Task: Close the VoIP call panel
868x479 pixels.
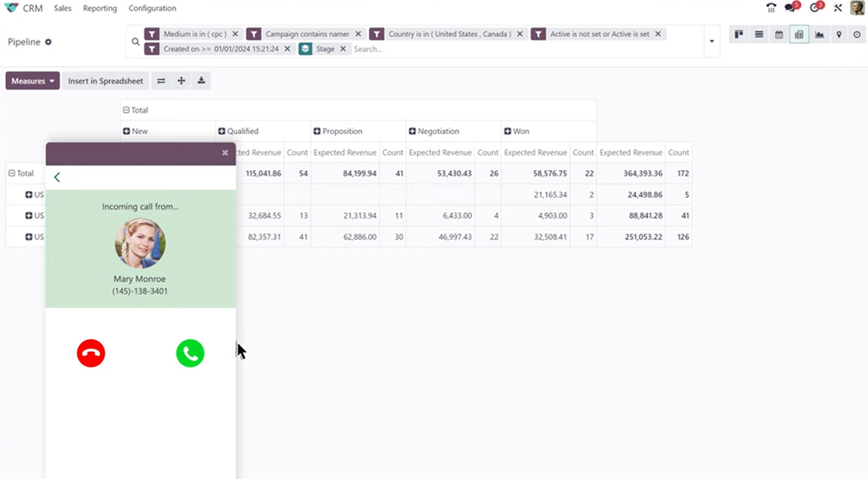Action: point(225,153)
